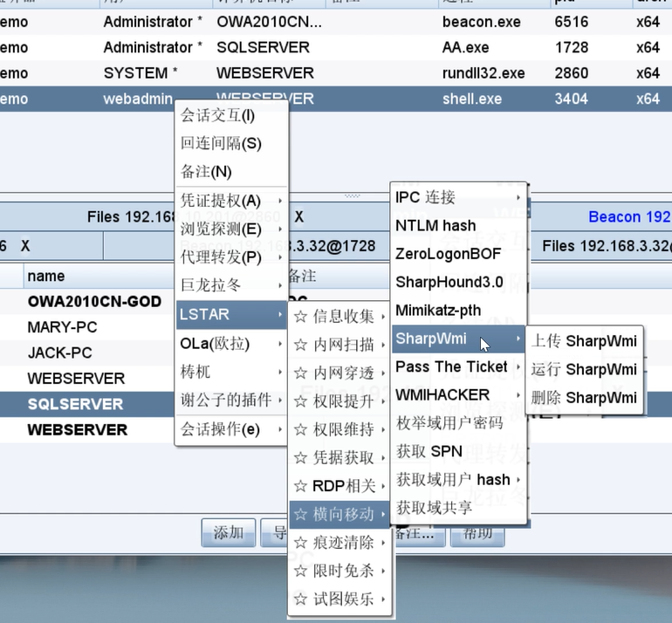Select 运行 SharpWmi option
This screenshot has height=623, width=672.
(584, 368)
